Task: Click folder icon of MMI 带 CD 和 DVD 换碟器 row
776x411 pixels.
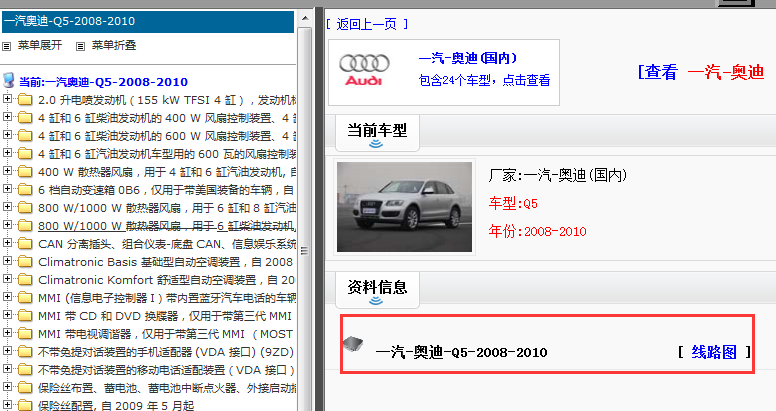Action: tap(25, 315)
